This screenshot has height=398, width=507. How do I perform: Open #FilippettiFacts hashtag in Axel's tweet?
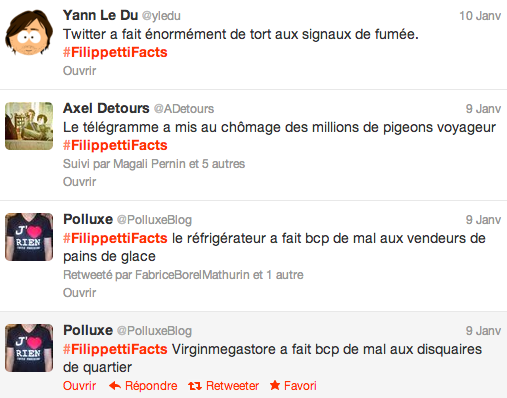point(115,145)
